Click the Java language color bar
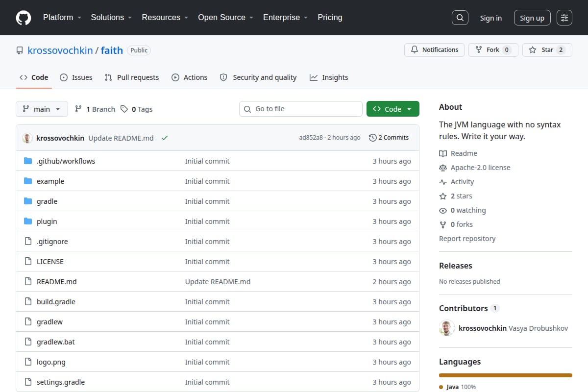588x392 pixels. tap(506, 375)
